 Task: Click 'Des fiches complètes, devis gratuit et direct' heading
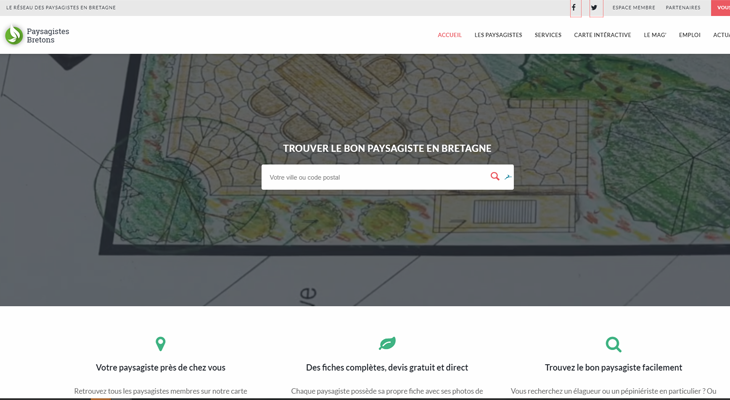click(387, 367)
